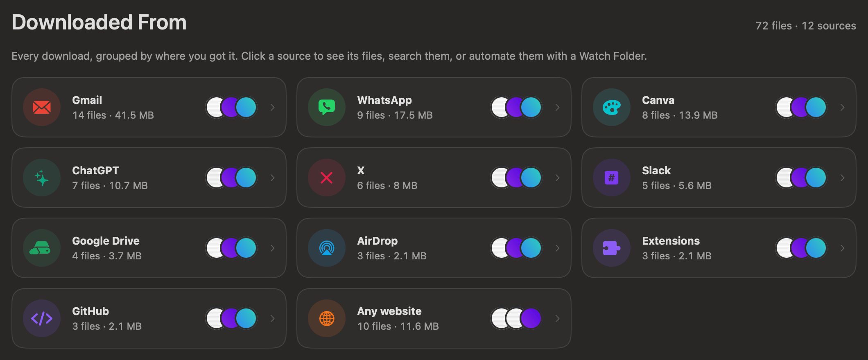Image resolution: width=868 pixels, height=360 pixels.
Task: Open the AirDrop source title
Action: [x=377, y=241]
